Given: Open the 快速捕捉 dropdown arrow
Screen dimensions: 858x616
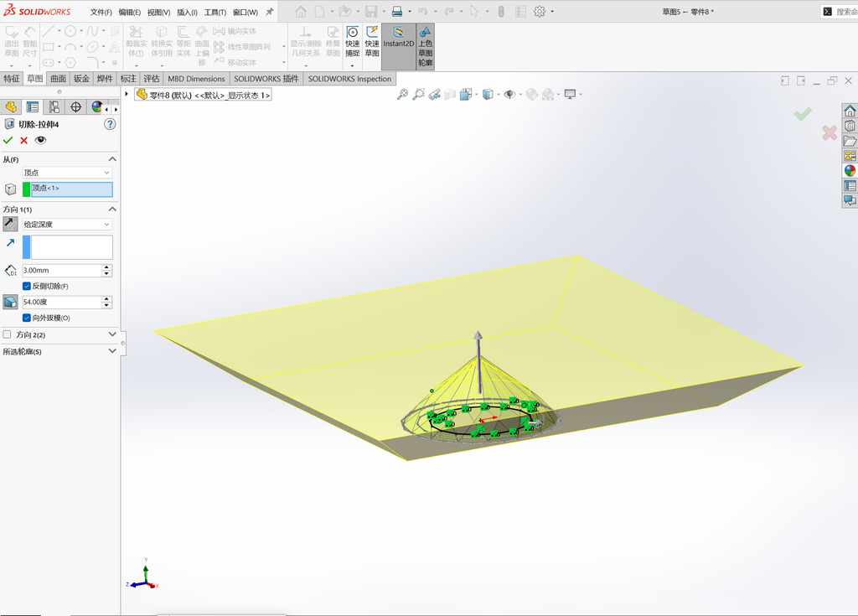Looking at the screenshot, I should click(353, 65).
